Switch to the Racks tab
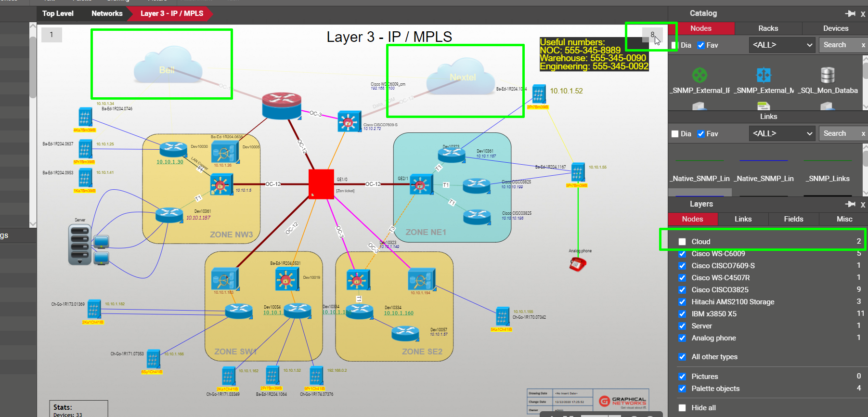The height and width of the screenshot is (417, 868). click(x=768, y=28)
